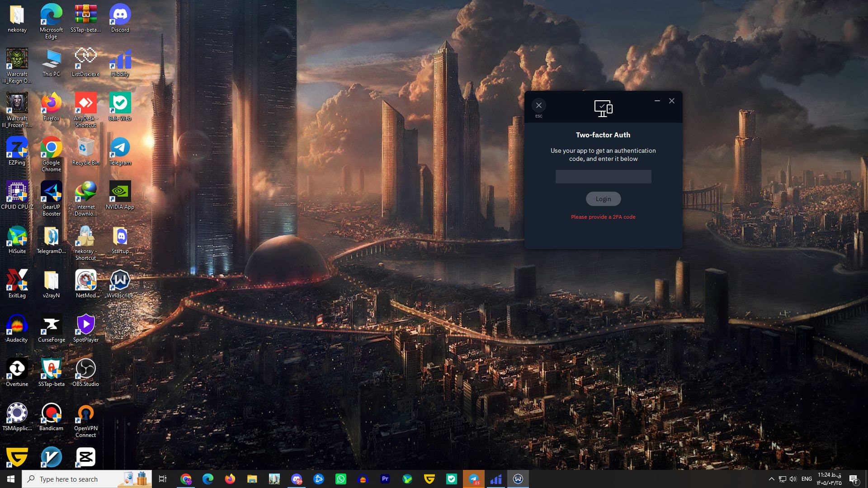This screenshot has width=868, height=488.
Task: Select the ListDisk.exe desktop icon
Action: pos(85,63)
